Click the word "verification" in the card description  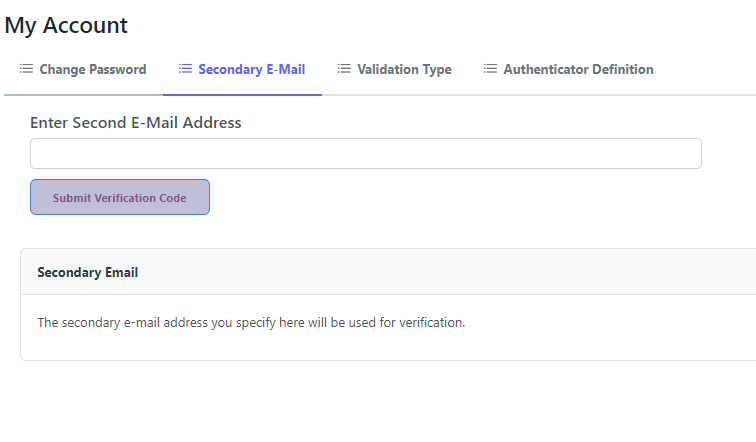point(431,323)
